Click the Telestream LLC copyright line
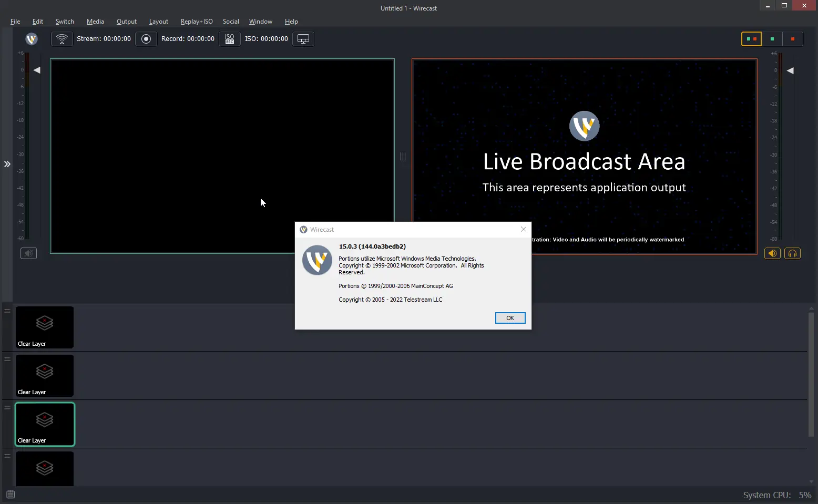 pyautogui.click(x=391, y=300)
